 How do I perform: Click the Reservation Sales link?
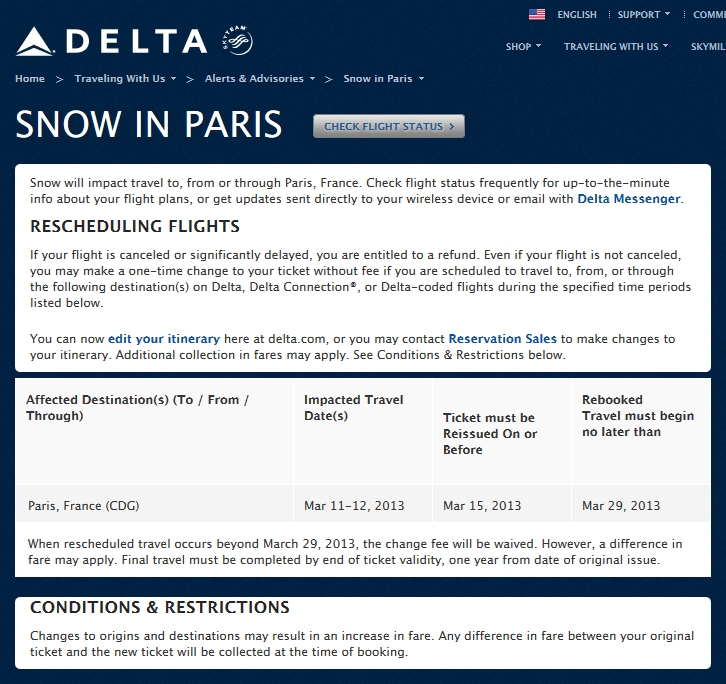(502, 339)
